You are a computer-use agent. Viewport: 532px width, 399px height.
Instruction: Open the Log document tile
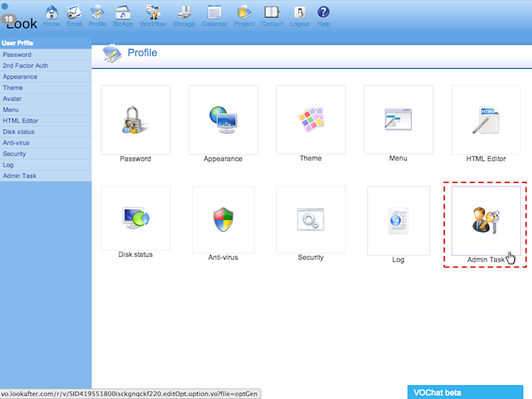[398, 221]
